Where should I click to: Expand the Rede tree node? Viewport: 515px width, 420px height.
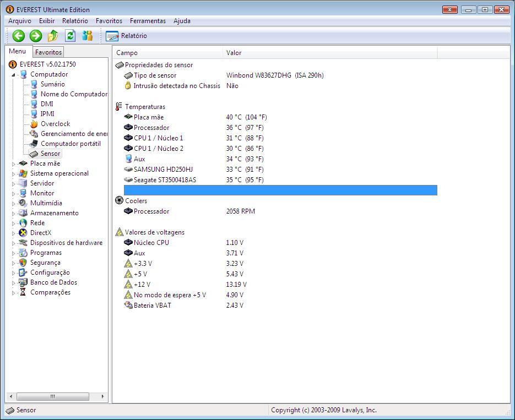coord(13,223)
